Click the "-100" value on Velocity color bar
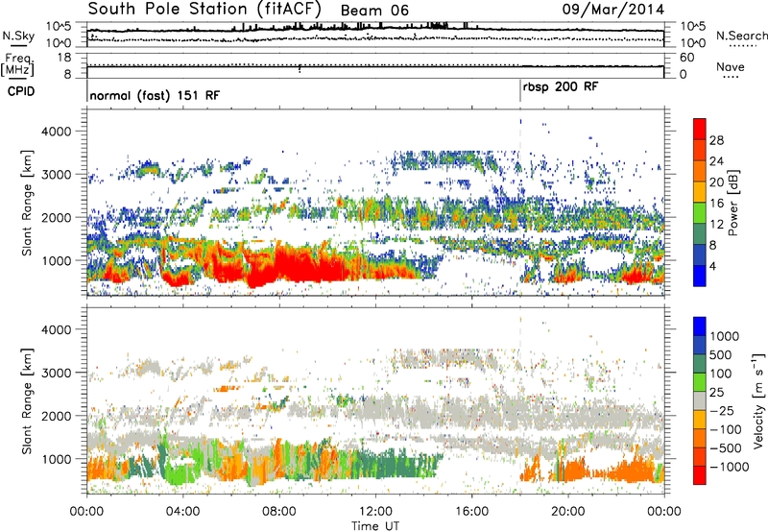Image resolution: width=768 pixels, height=532 pixels. tap(726, 429)
